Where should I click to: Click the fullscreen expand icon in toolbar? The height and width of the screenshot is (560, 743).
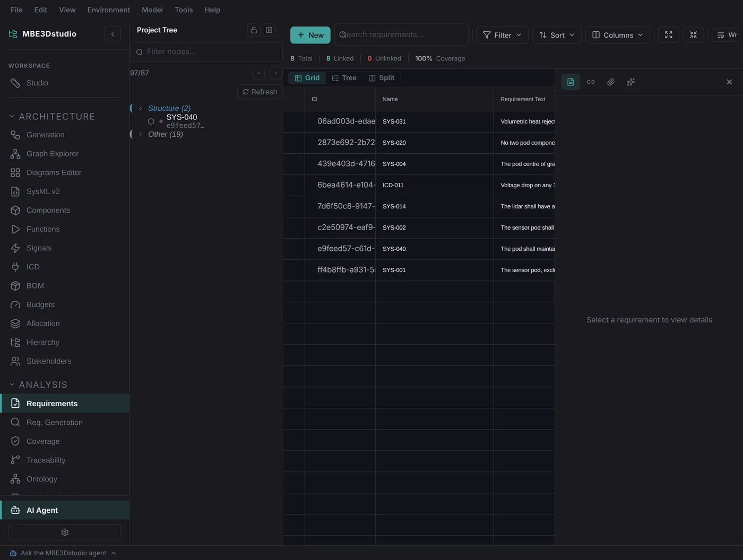pyautogui.click(x=669, y=35)
